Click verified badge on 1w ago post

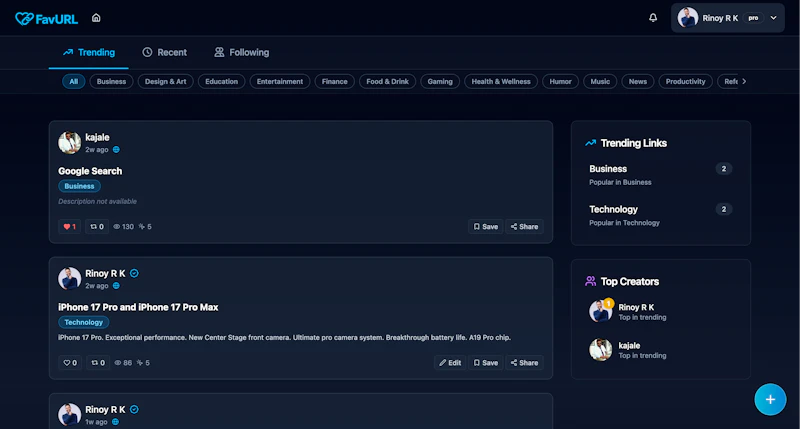pyautogui.click(x=134, y=410)
